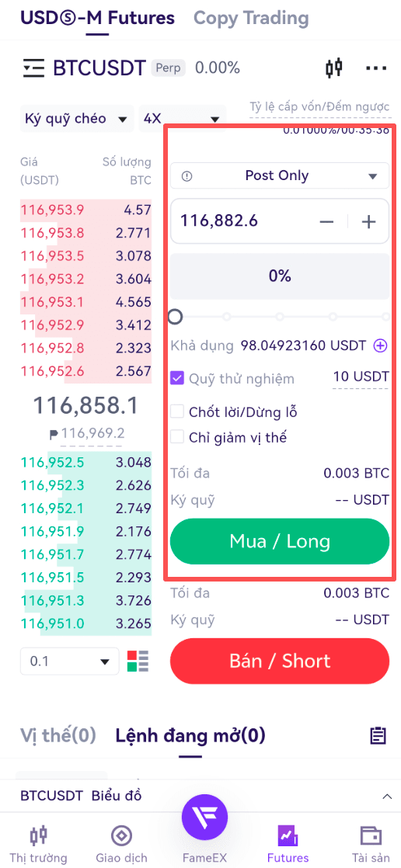Enable the Chỉ giảm vị thế checkbox
Image resolution: width=401 pixels, height=868 pixels.
point(177,437)
